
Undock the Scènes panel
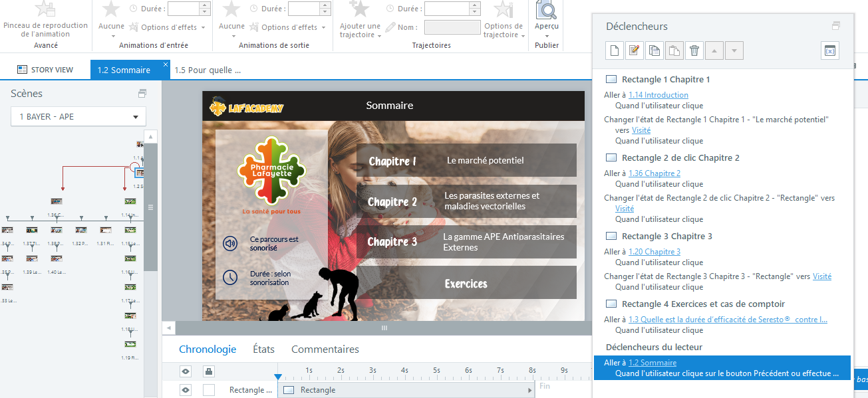point(142,94)
